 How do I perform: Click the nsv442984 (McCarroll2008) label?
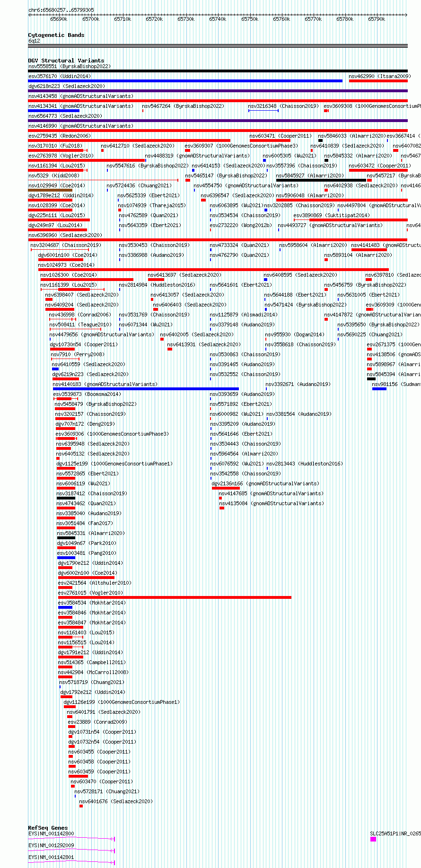tap(94, 672)
